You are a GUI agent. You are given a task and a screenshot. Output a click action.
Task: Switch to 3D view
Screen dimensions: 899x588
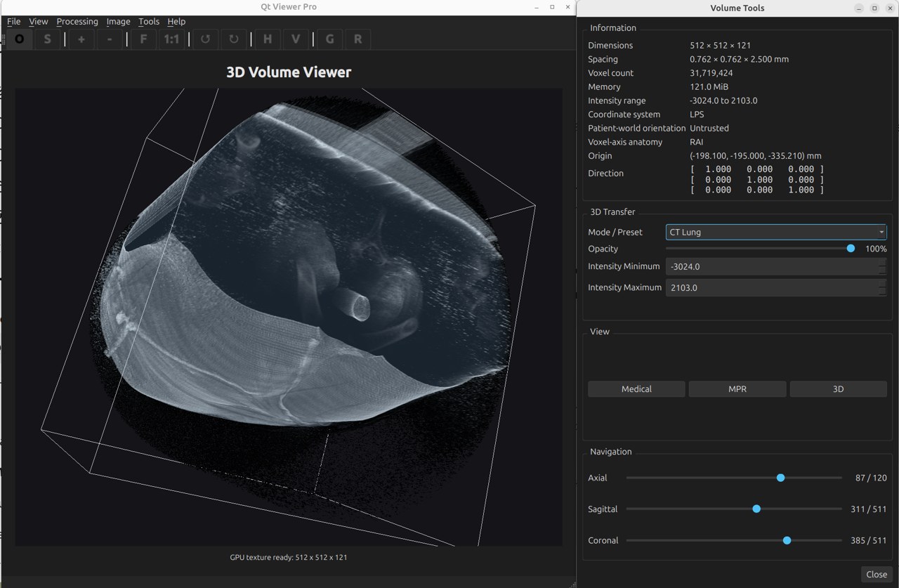click(838, 389)
